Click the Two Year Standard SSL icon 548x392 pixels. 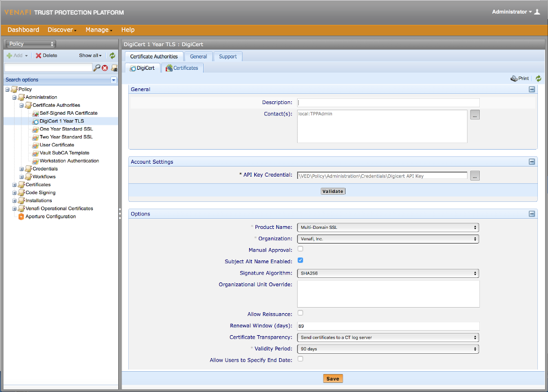[x=35, y=137]
